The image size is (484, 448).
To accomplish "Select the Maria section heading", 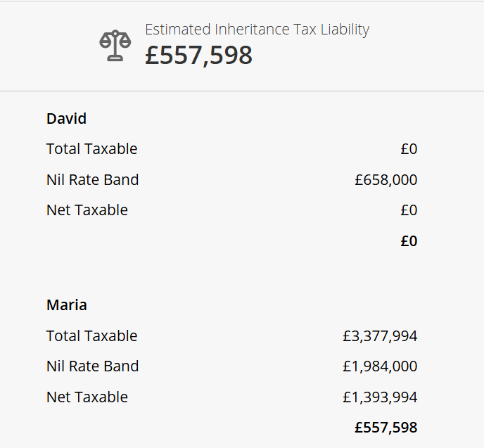I will coord(67,305).
